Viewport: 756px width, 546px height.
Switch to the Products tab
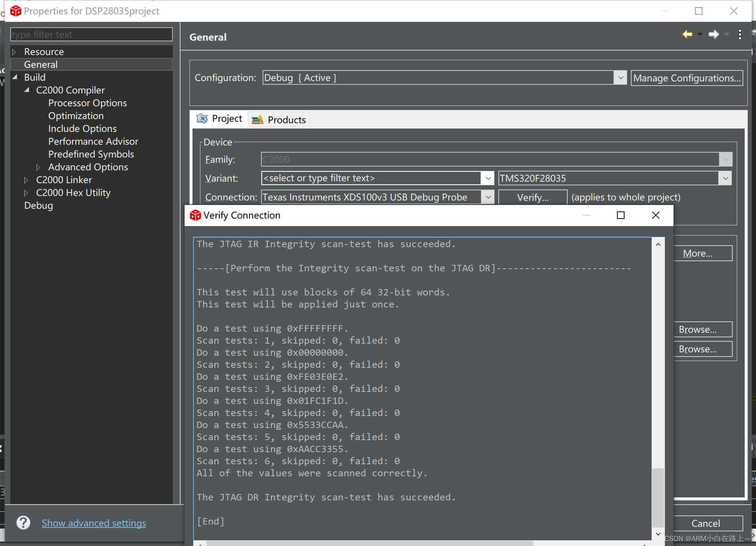pyautogui.click(x=279, y=120)
